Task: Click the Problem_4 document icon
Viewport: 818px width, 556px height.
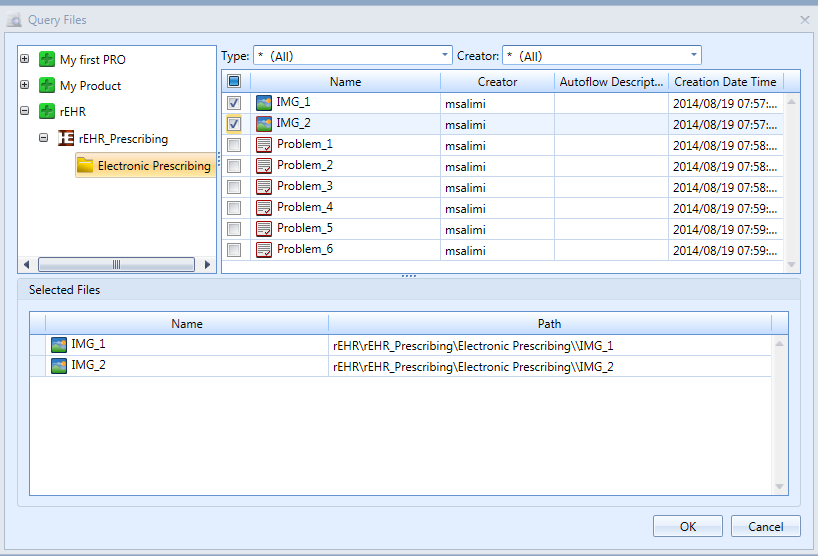Action: tap(264, 208)
